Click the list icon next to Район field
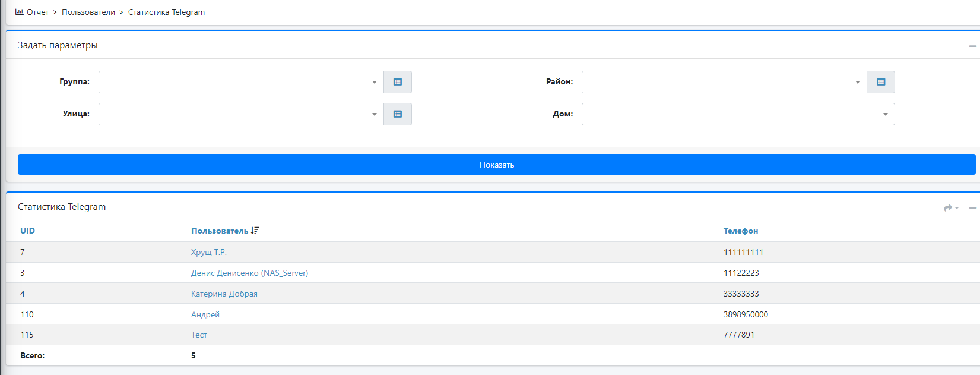The image size is (980, 375). (881, 82)
